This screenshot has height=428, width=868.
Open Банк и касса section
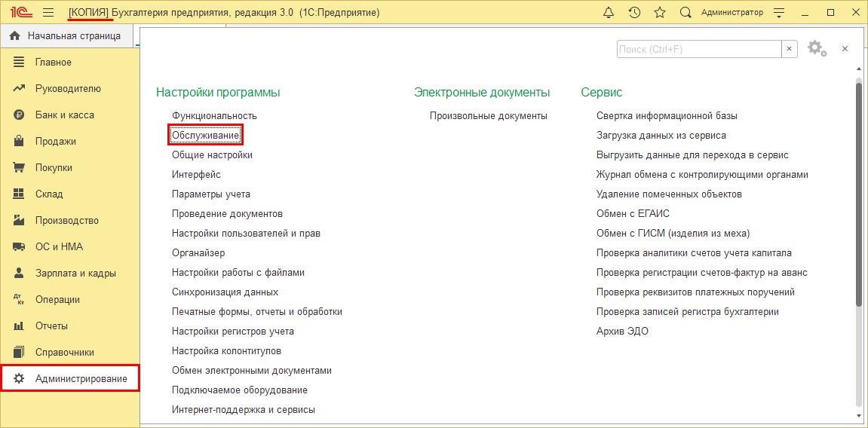click(x=65, y=115)
